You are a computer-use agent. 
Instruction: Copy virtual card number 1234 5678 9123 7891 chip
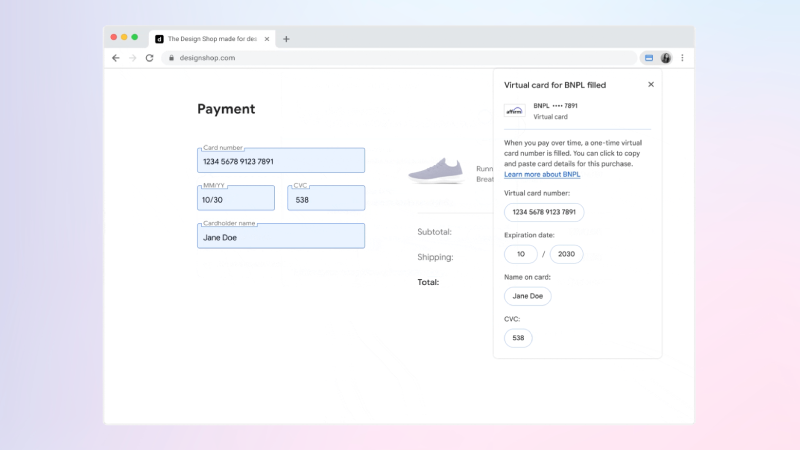tap(544, 212)
